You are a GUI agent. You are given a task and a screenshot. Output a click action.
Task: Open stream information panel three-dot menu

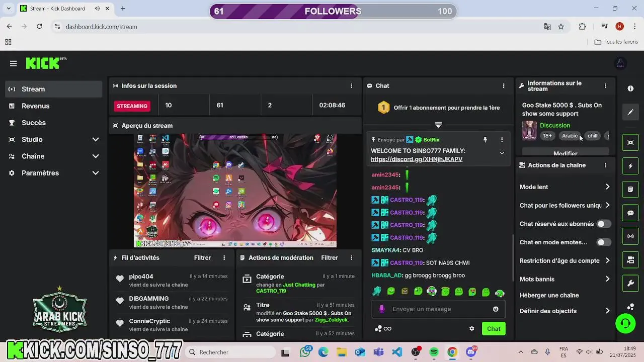[x=605, y=86]
